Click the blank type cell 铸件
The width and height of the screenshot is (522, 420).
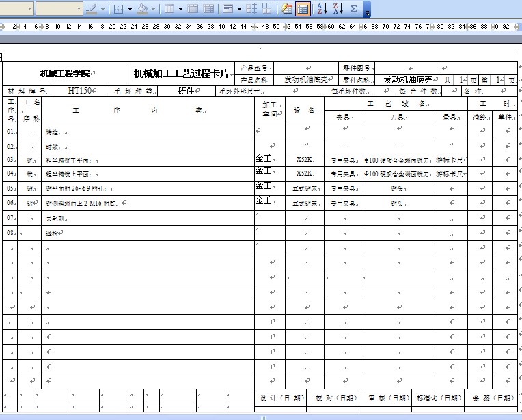click(x=186, y=91)
